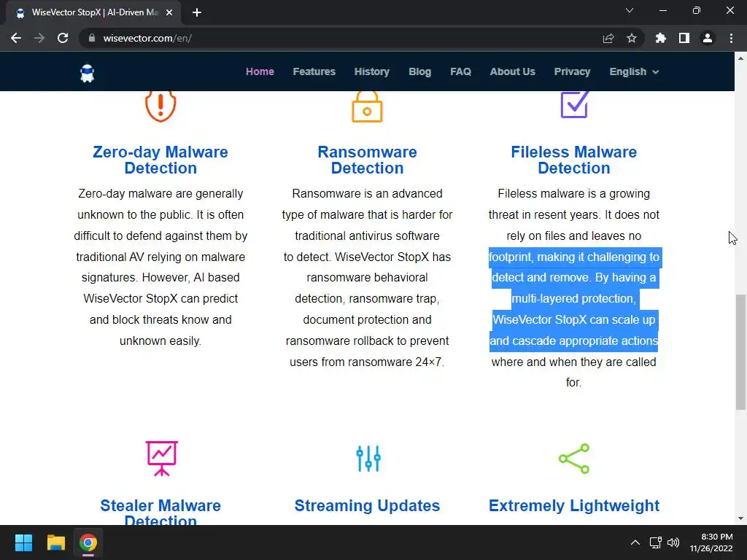Open Chrome profile avatar
The width and height of the screenshot is (747, 560).
click(708, 38)
